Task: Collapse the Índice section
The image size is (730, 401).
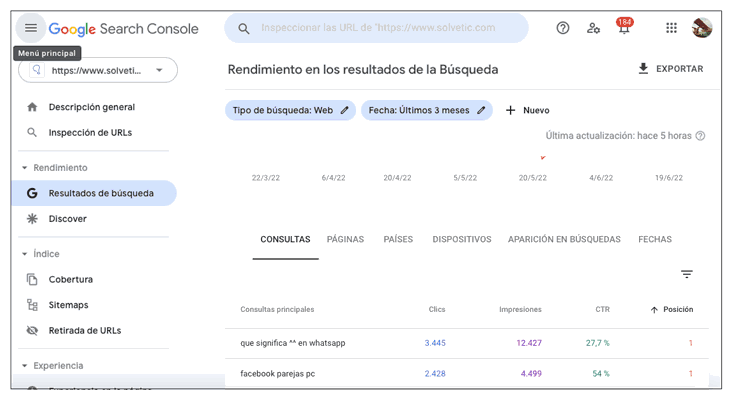Action: (25, 254)
